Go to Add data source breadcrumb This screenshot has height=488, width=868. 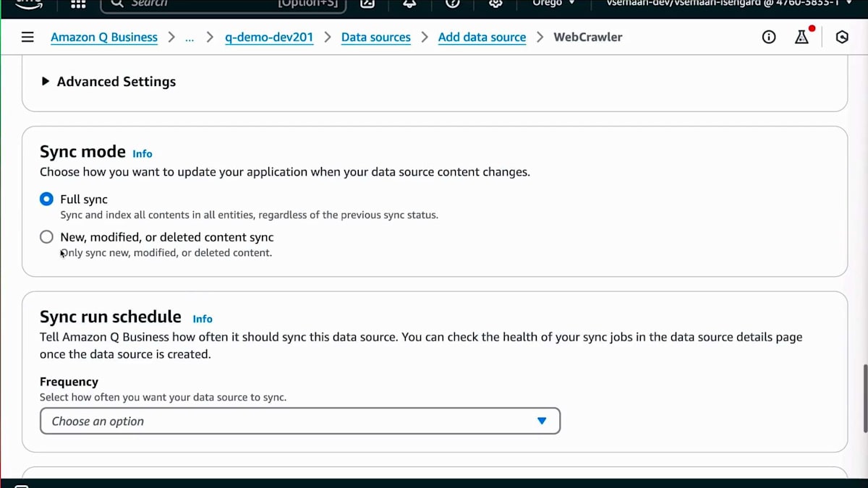[482, 37]
